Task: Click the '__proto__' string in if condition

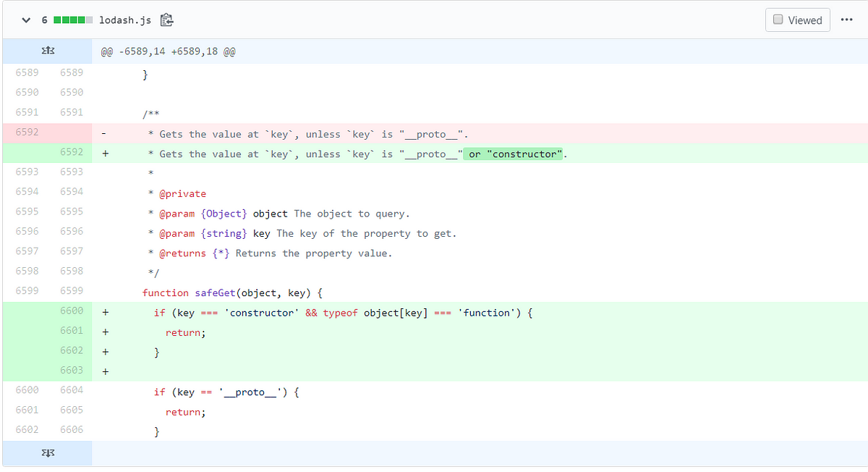Action: (250, 392)
